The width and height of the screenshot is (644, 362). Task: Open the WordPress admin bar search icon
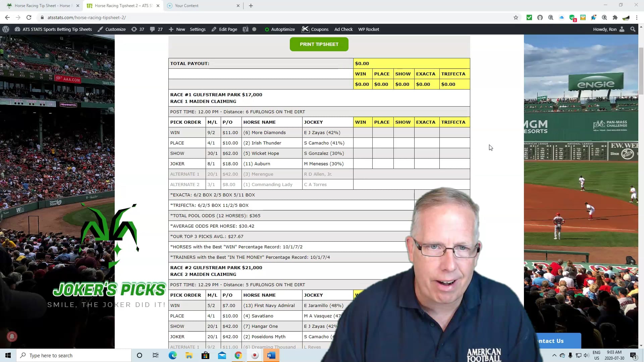[x=633, y=29]
